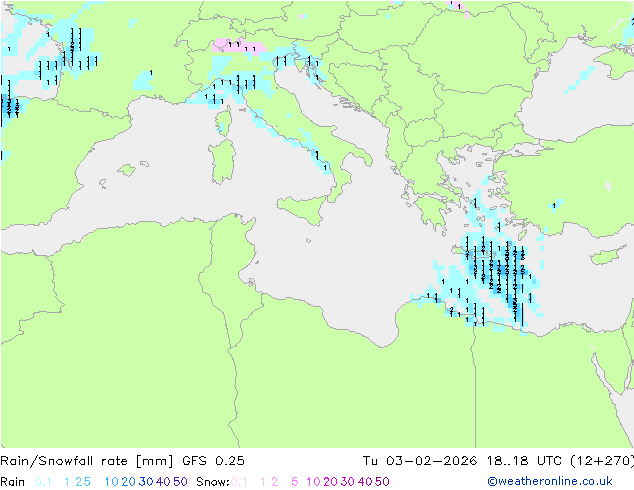This screenshot has width=634, height=490.
Task: Click the "(12+270)" forecast offset text
Action: 602,461
